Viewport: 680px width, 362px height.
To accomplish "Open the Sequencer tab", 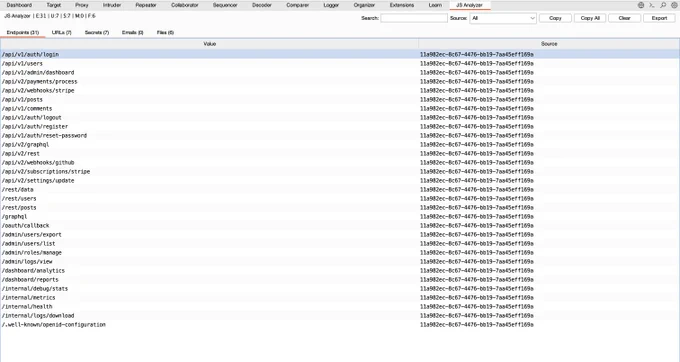I will [225, 5].
